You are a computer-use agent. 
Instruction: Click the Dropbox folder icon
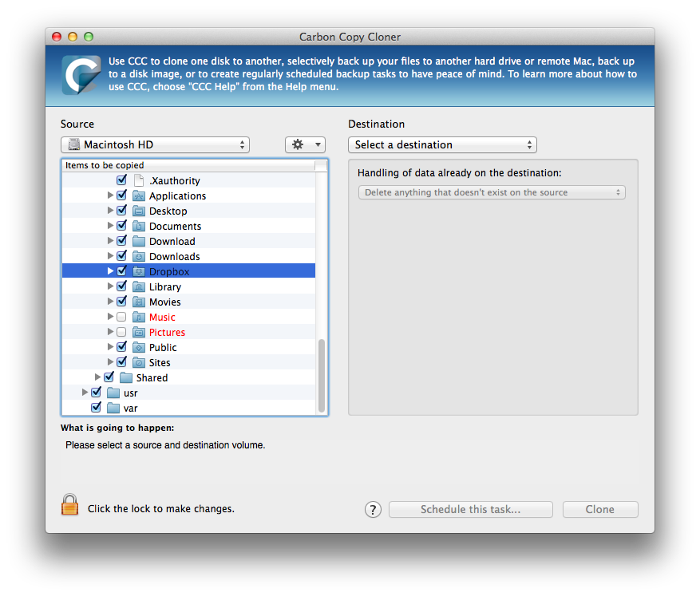click(139, 271)
